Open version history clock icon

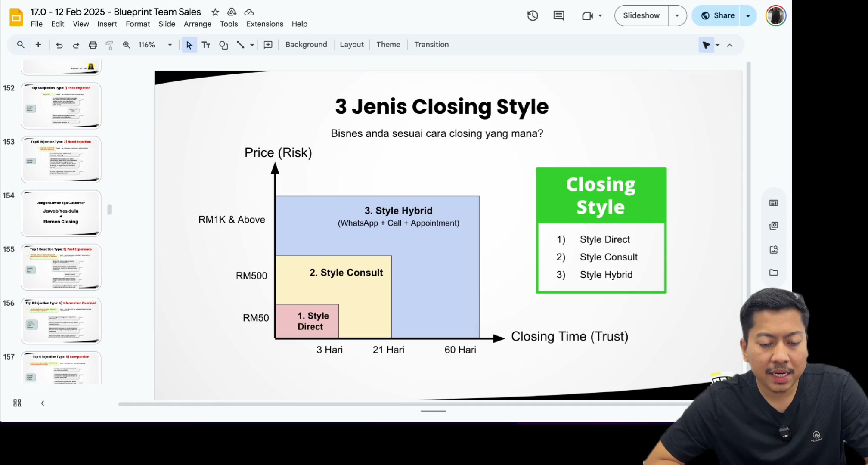[x=533, y=16]
